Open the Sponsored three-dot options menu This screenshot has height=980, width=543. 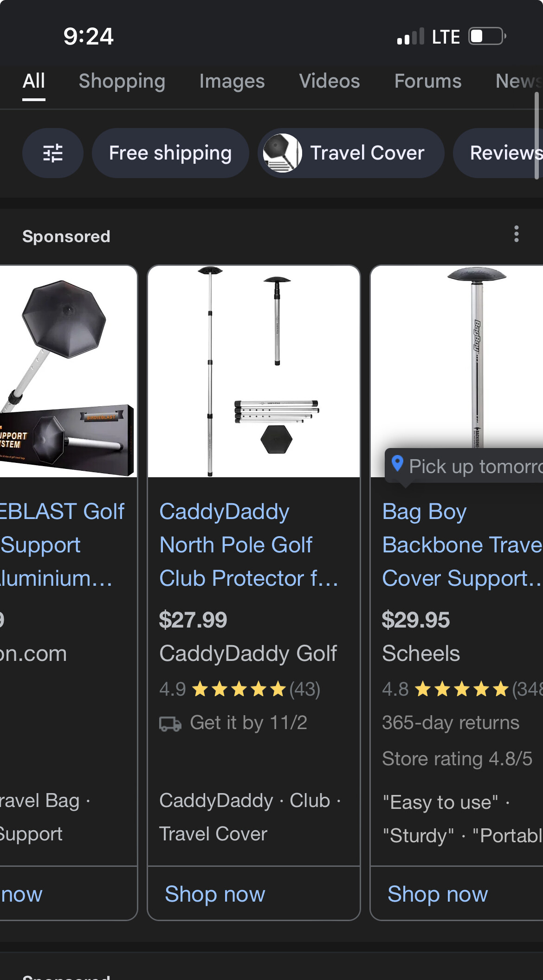click(x=516, y=234)
